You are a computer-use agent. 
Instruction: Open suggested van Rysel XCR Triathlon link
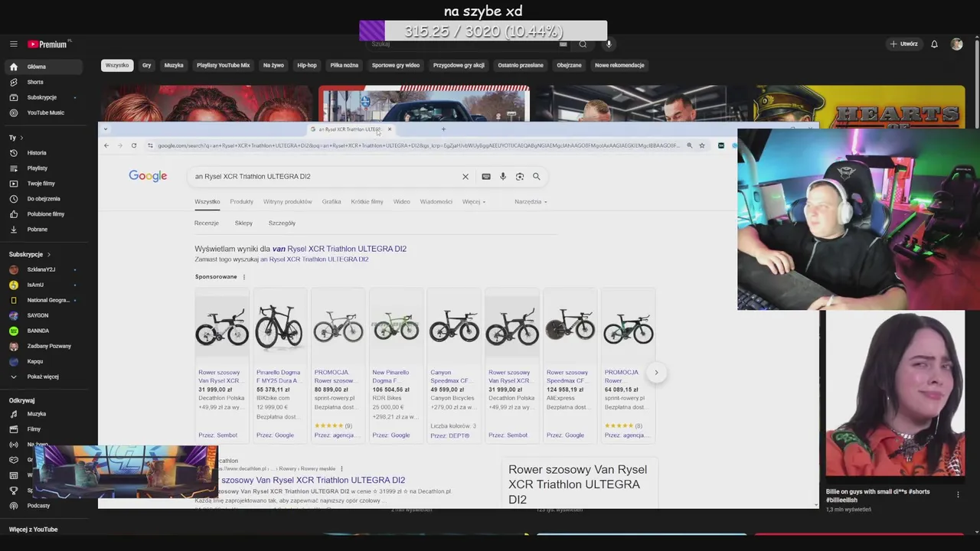click(x=339, y=249)
